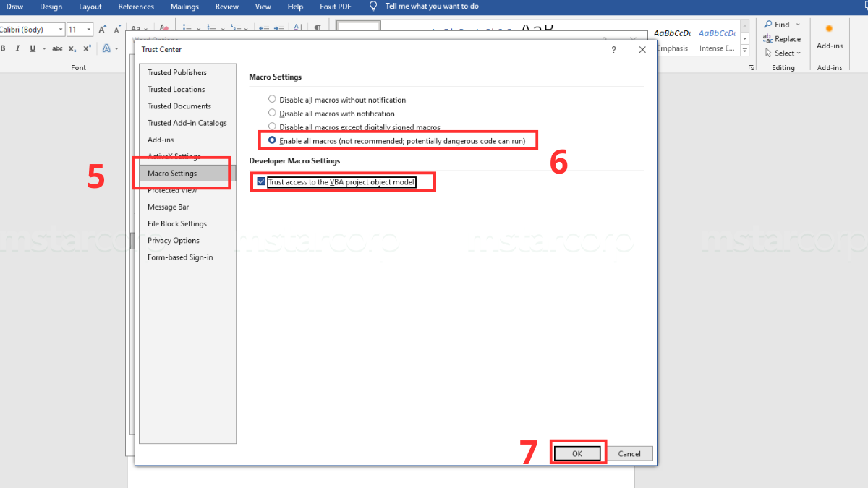Select Enable all macros radio option
The height and width of the screenshot is (488, 868).
[272, 140]
